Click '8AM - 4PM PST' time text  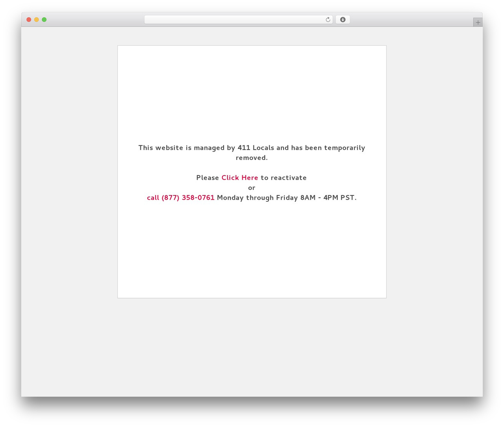[x=327, y=198]
